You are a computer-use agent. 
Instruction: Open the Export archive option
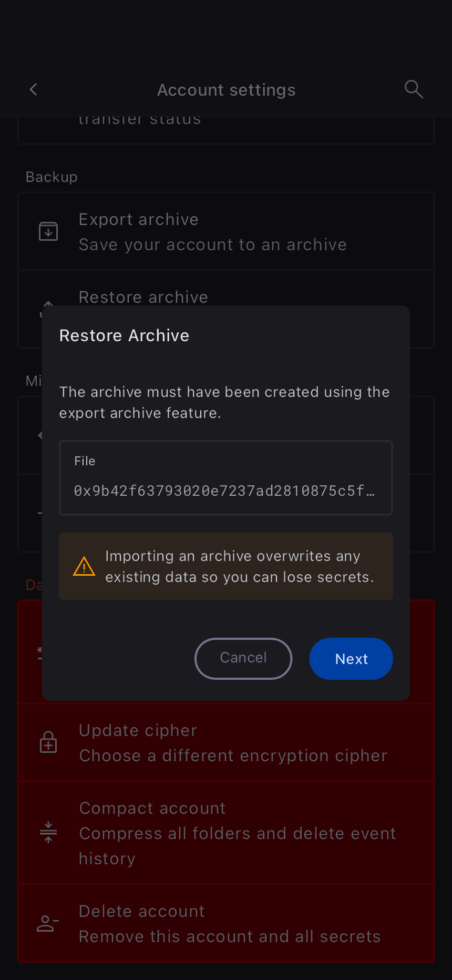coord(226,232)
